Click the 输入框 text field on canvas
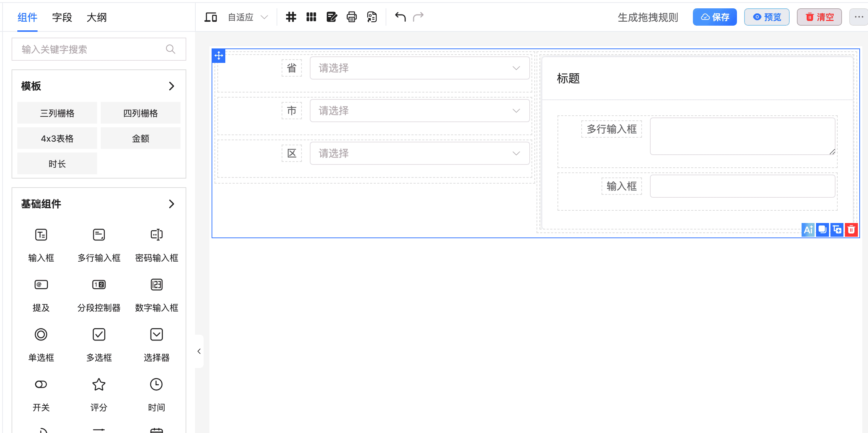The width and height of the screenshot is (868, 433). click(743, 186)
